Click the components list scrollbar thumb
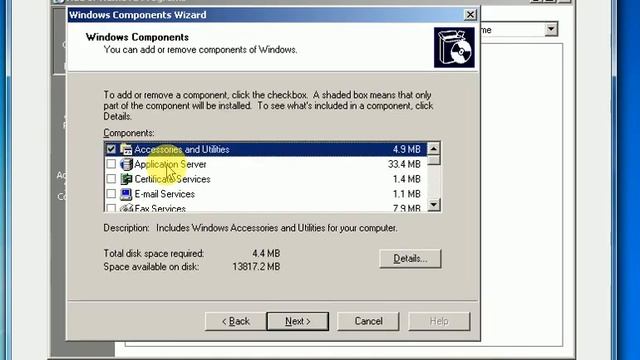Image resolution: width=640 pixels, height=360 pixels. [433, 160]
